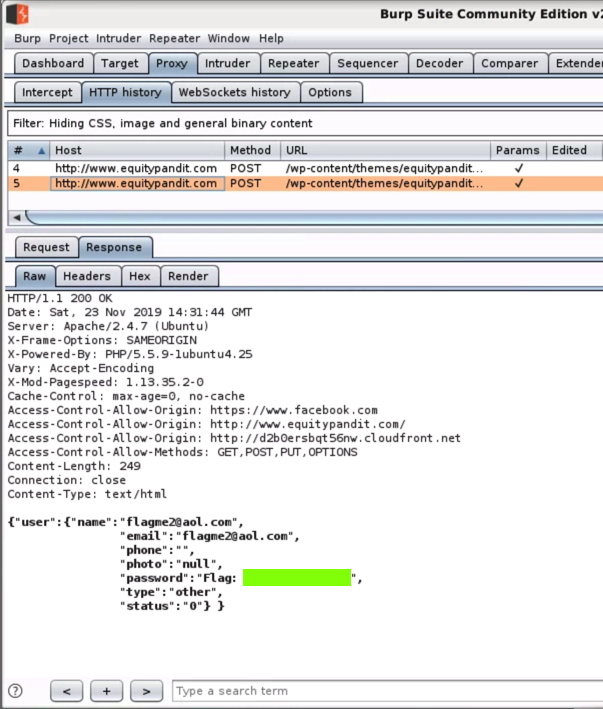Screen dimensions: 603x709
Task: Click the '+' search options button
Action: [107, 690]
